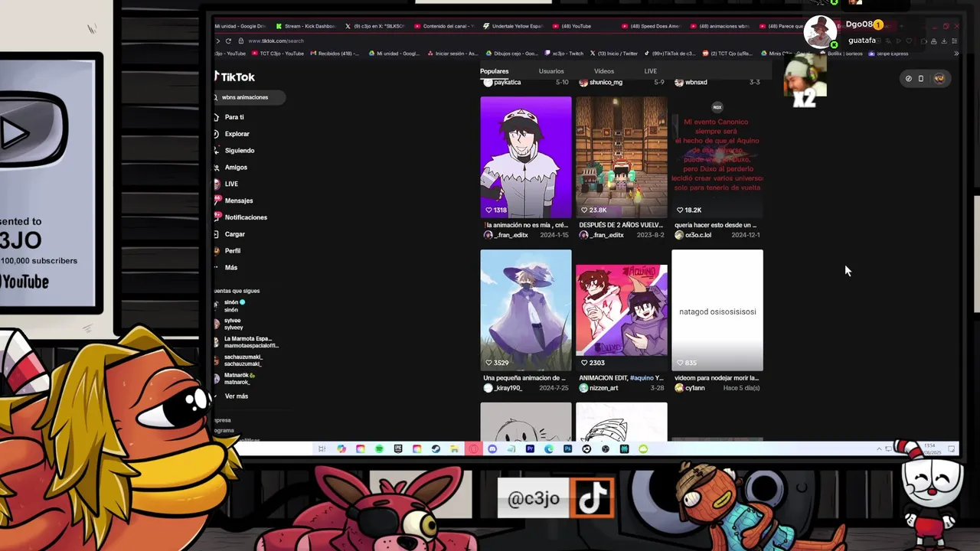The width and height of the screenshot is (980, 551).
Task: Open the xc3jo - Twitch bookmark
Action: tap(563, 54)
